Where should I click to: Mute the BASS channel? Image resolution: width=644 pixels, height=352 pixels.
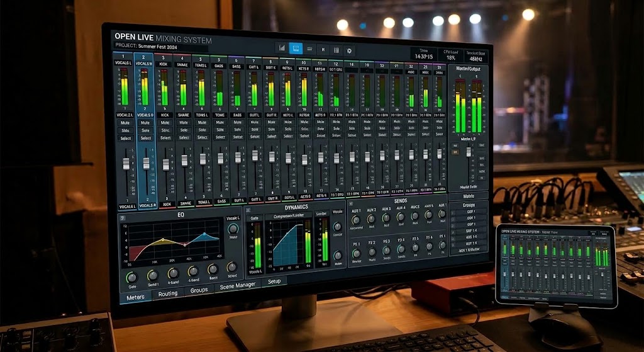click(237, 122)
